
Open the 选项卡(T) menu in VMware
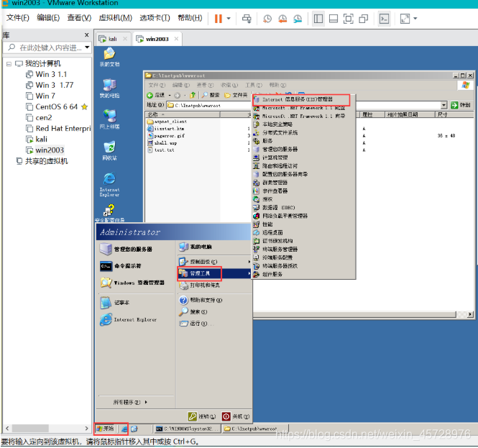155,18
